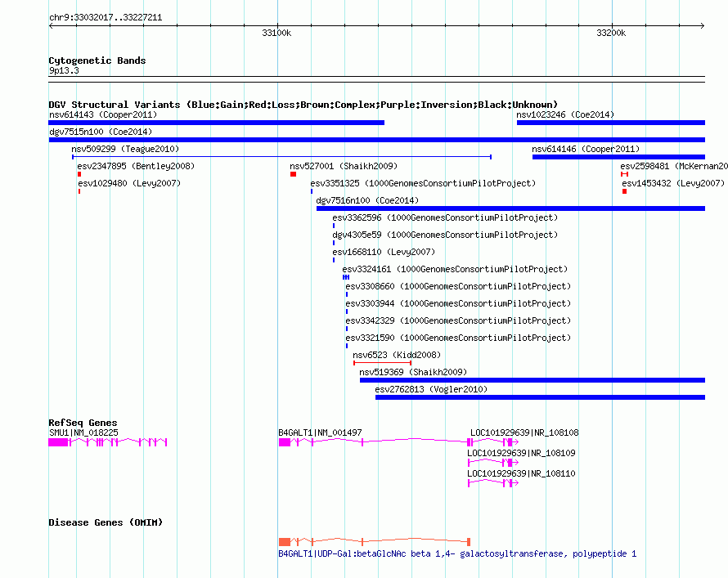Image resolution: width=728 pixels, height=578 pixels.
Task: Select the nsv614146 blue gain bar
Action: coord(619,157)
